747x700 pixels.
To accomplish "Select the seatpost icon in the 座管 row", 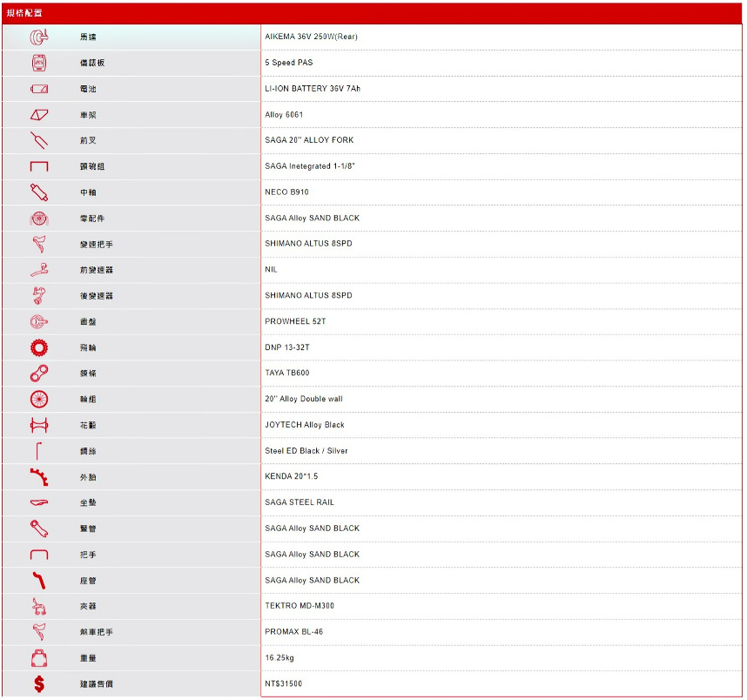I will point(39,581).
